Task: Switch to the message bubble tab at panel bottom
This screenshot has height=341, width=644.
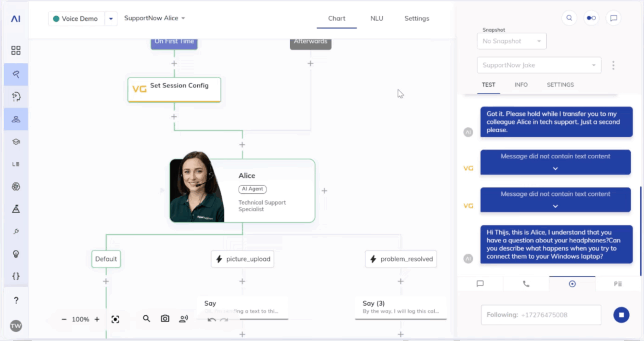Action: tap(480, 284)
